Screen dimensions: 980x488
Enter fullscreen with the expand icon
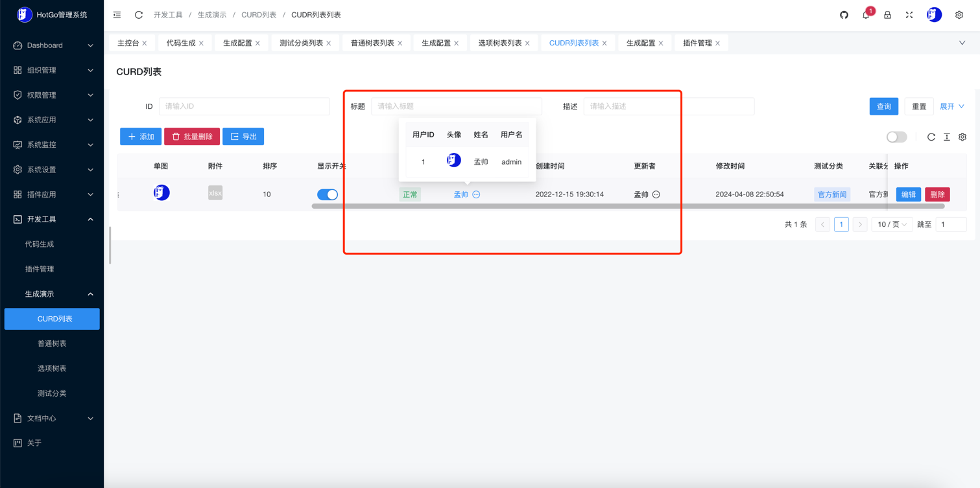click(x=909, y=15)
